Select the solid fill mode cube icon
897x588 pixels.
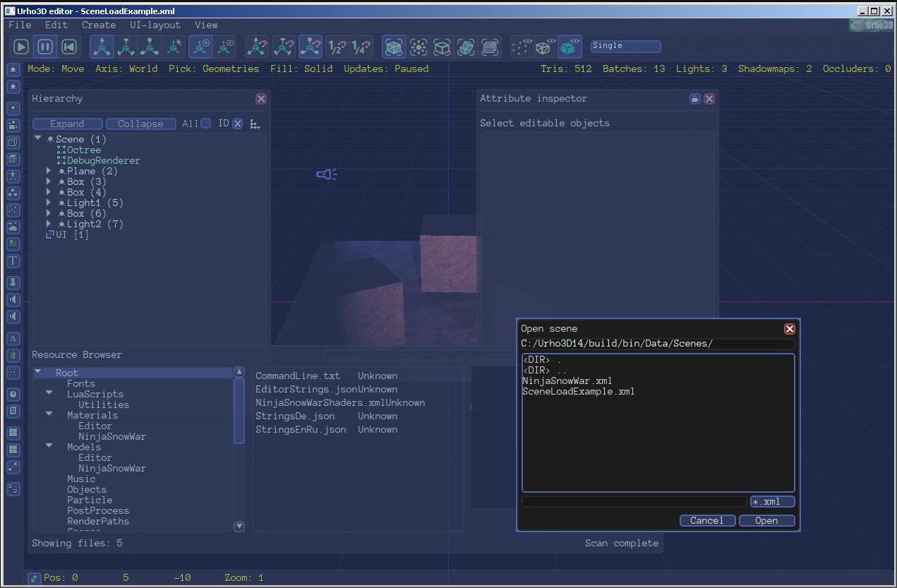570,47
